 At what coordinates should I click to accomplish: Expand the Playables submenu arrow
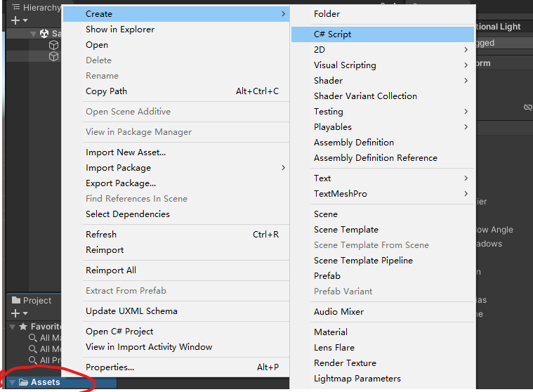click(x=466, y=127)
